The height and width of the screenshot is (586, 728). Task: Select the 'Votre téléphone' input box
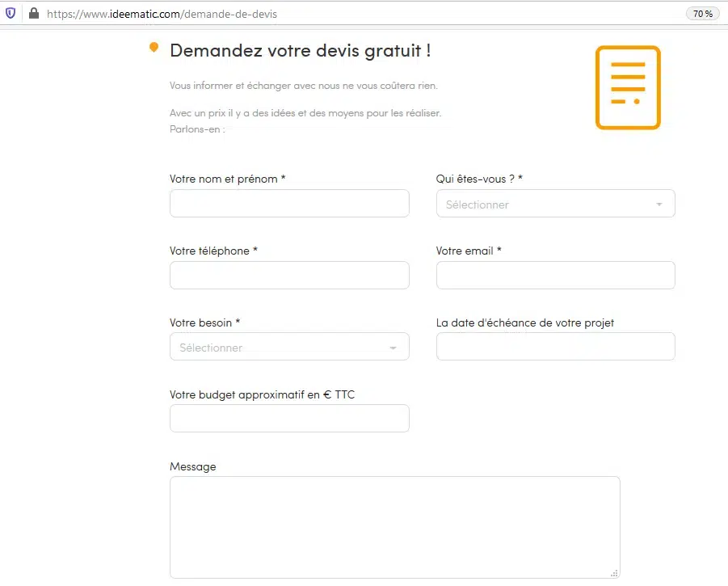pos(289,276)
